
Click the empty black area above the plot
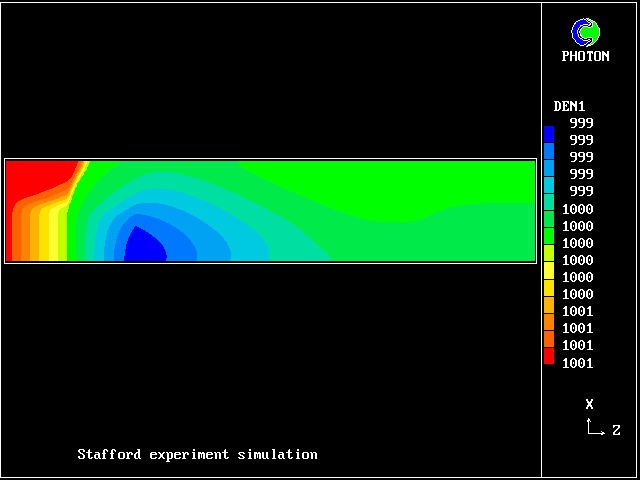tap(270, 80)
